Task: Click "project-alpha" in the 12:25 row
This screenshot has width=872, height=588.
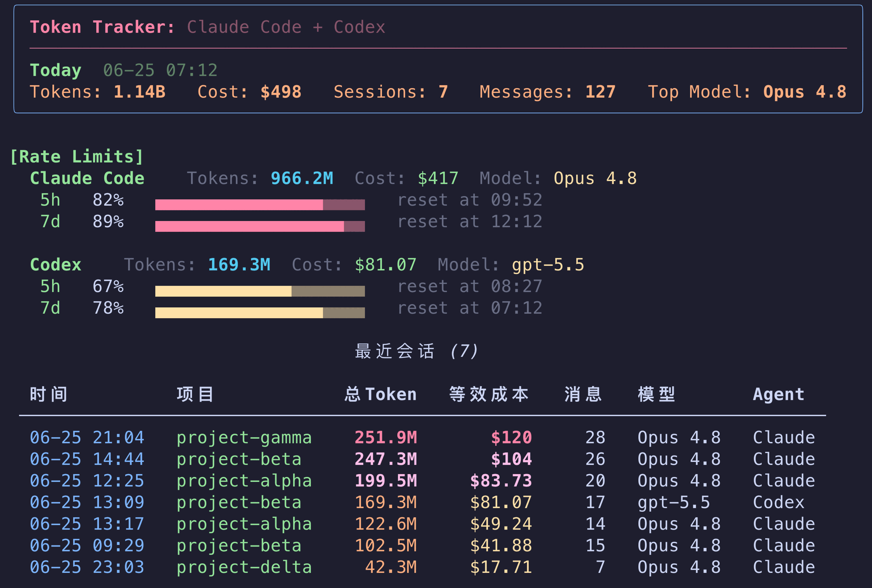Action: pos(244,480)
